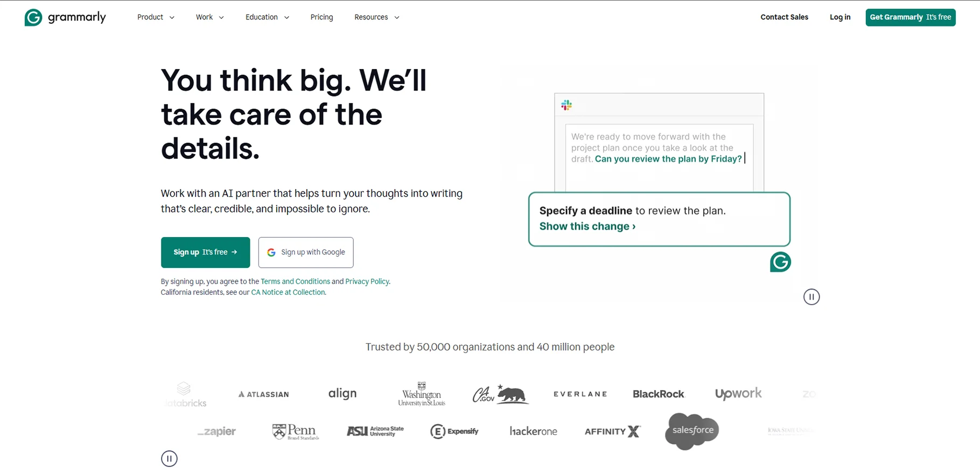Pause the hero animation
980x470 pixels.
click(811, 297)
